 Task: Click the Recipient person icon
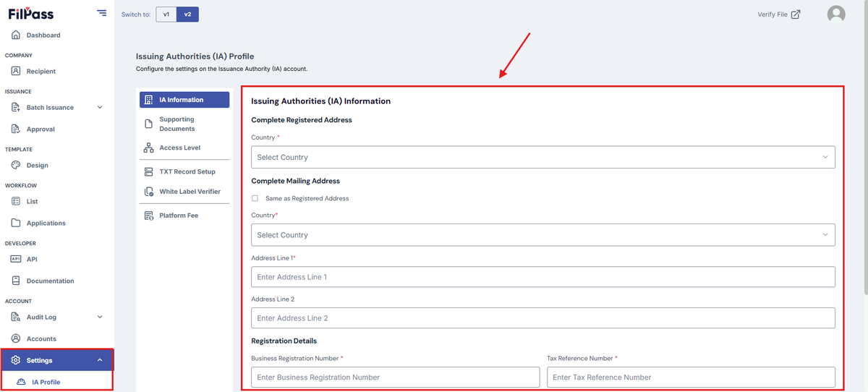click(16, 71)
